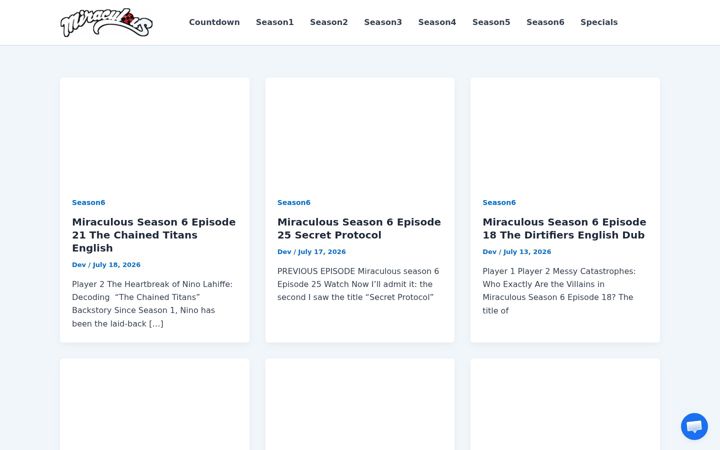Go to Season2 in navigation

[329, 22]
